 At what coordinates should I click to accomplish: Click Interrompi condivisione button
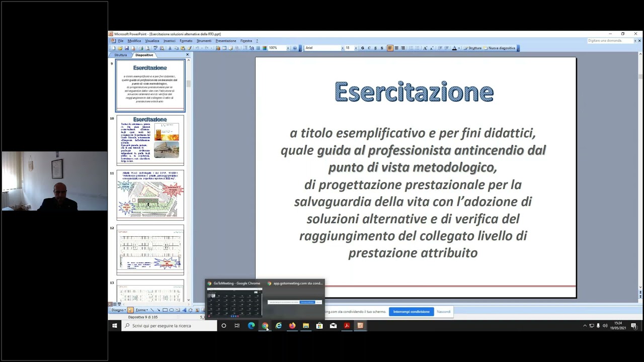click(x=411, y=312)
